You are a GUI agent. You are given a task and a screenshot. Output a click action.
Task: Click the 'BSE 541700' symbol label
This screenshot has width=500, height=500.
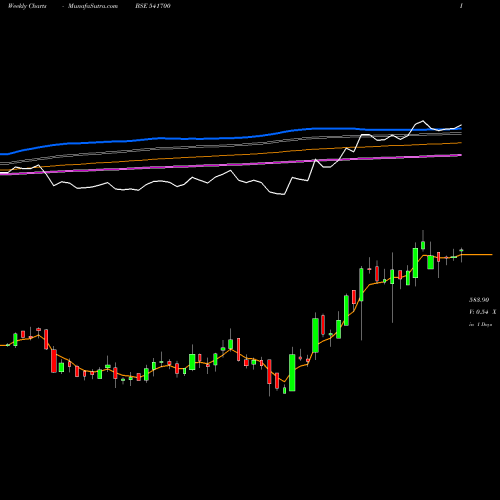(x=153, y=6)
